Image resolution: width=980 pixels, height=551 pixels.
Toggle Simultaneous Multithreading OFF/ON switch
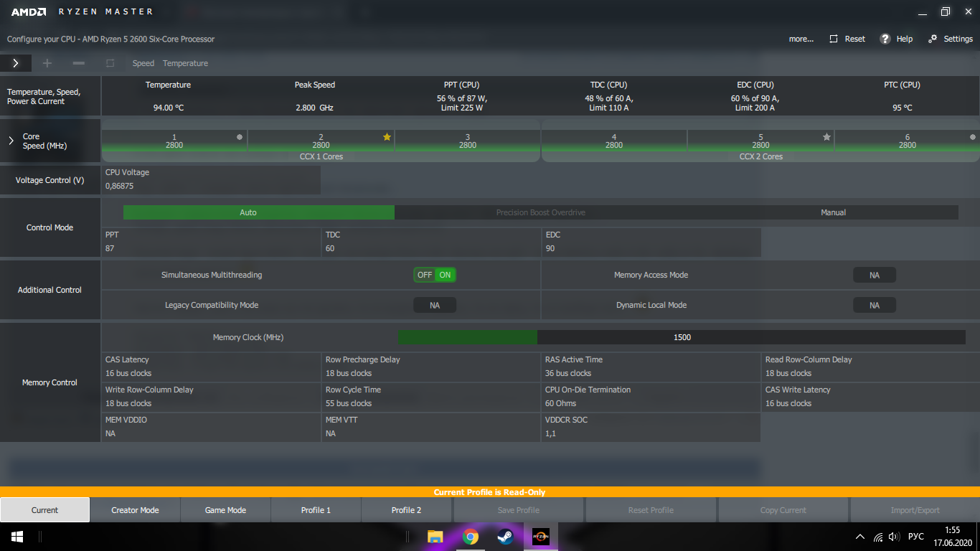[x=435, y=275]
